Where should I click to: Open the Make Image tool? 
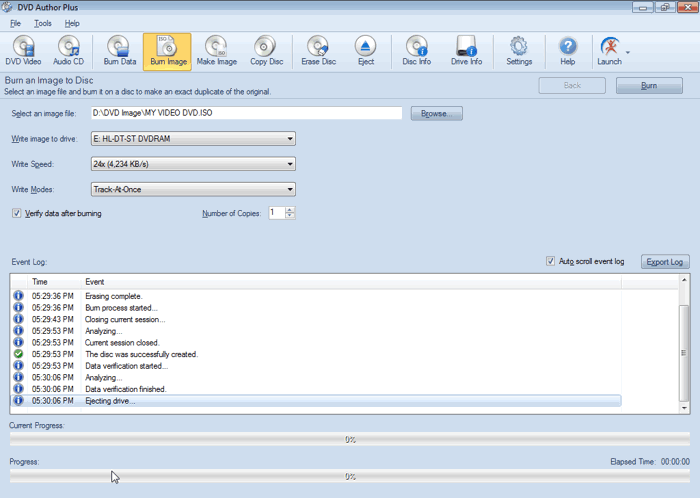pos(215,51)
